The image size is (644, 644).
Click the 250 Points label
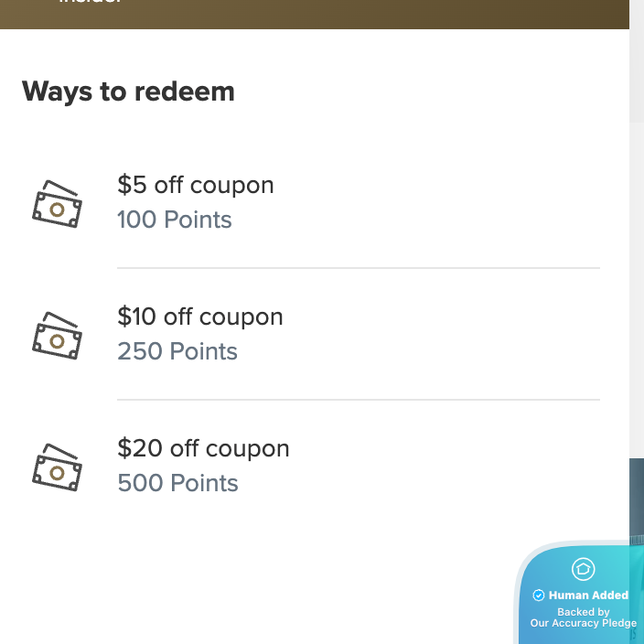(x=177, y=352)
